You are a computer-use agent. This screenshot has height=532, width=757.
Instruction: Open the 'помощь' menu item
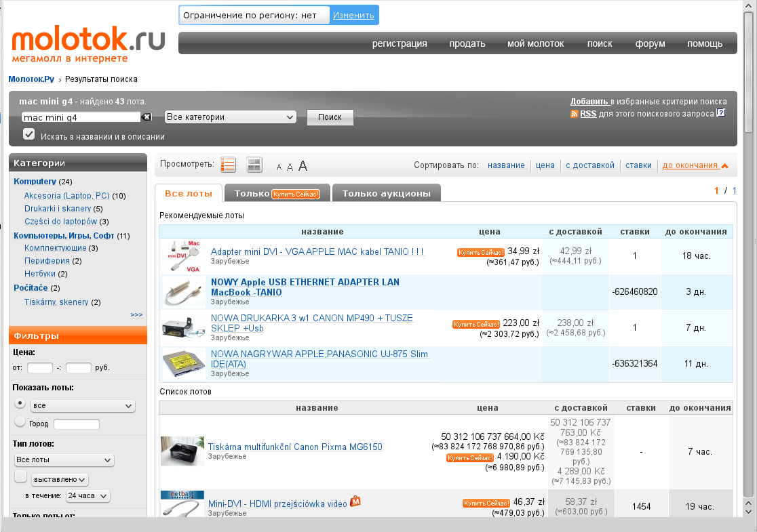tap(705, 43)
